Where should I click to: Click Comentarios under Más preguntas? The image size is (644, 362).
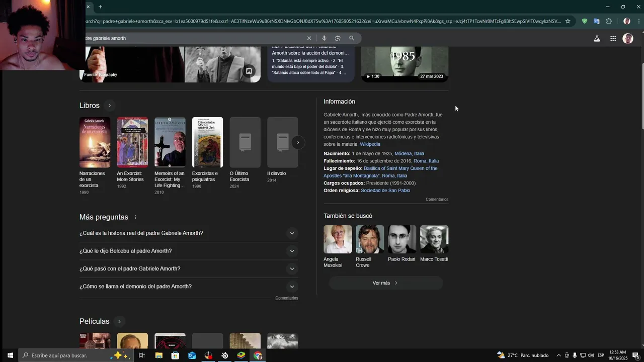click(x=287, y=298)
